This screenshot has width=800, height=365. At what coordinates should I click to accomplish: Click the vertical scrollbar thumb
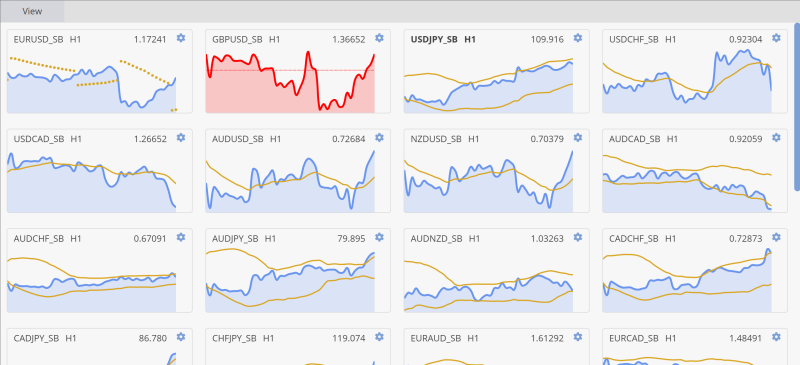796,107
